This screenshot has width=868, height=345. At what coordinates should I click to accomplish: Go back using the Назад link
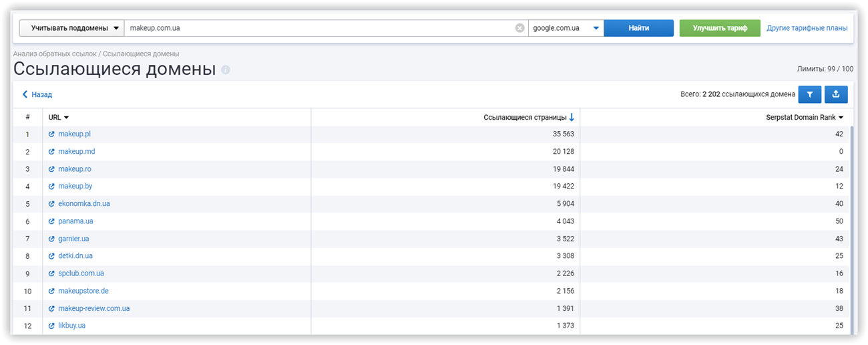pyautogui.click(x=37, y=95)
